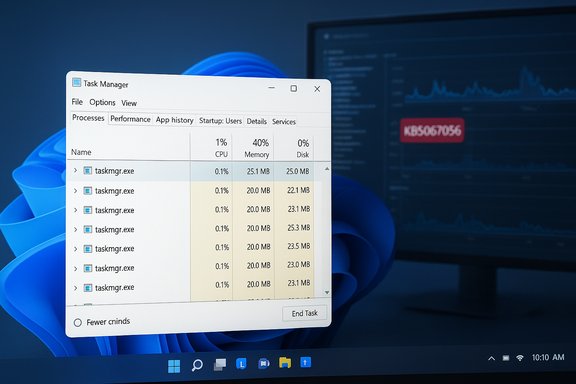The image size is (576, 384).
Task: Open the blue upload-arrow taskbar app
Action: coord(306,362)
